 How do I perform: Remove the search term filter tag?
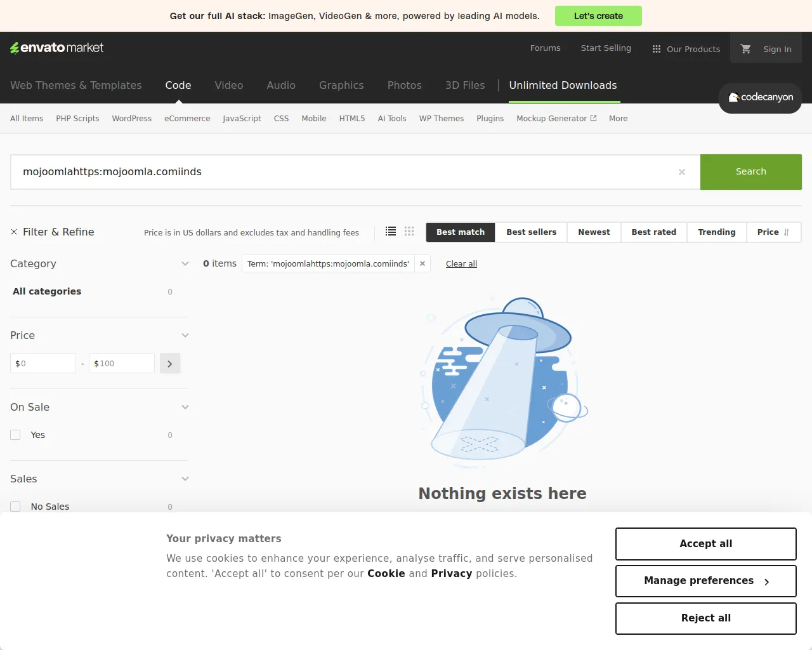click(x=422, y=263)
